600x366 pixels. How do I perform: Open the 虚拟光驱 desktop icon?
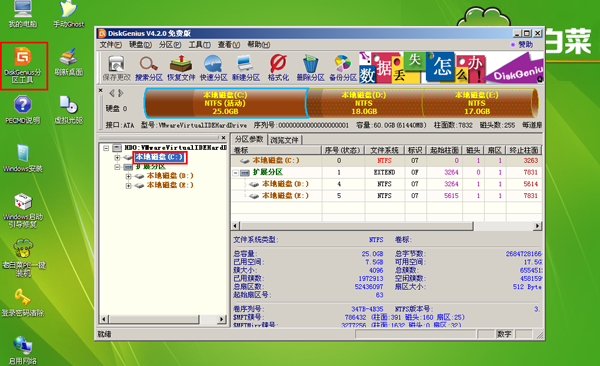point(68,110)
